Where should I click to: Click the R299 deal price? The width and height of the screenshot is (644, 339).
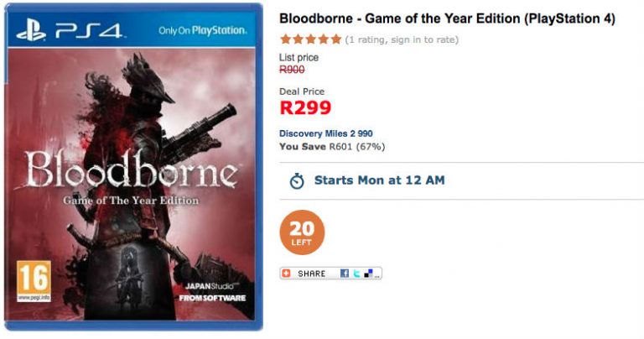(305, 107)
